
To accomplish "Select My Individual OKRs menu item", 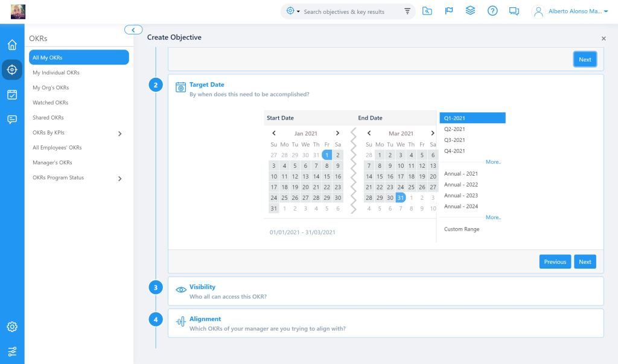I will pyautogui.click(x=56, y=72).
